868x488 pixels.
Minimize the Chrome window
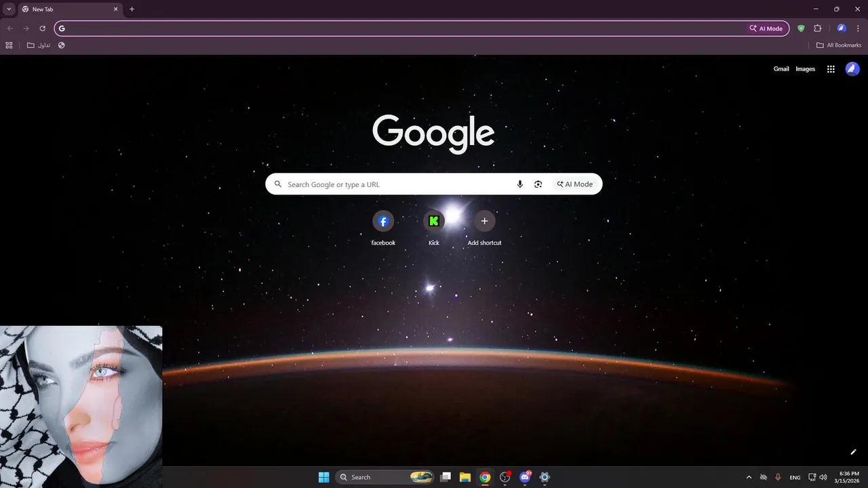click(x=816, y=9)
